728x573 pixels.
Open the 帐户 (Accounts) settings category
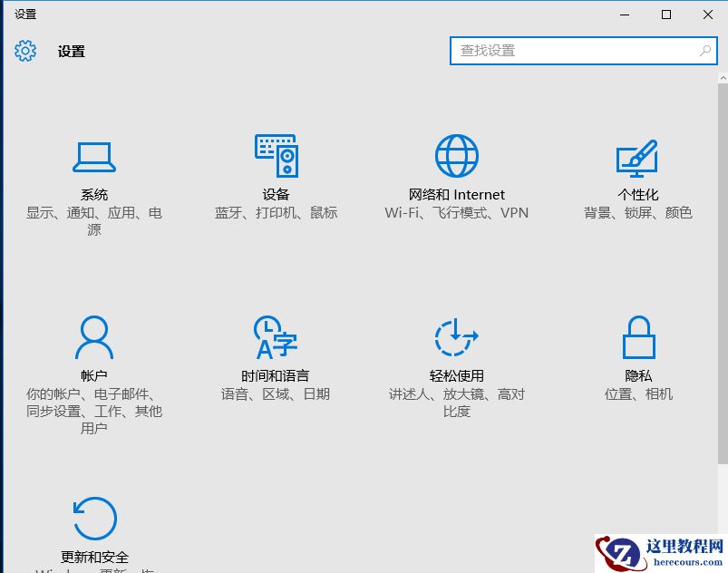(x=94, y=354)
